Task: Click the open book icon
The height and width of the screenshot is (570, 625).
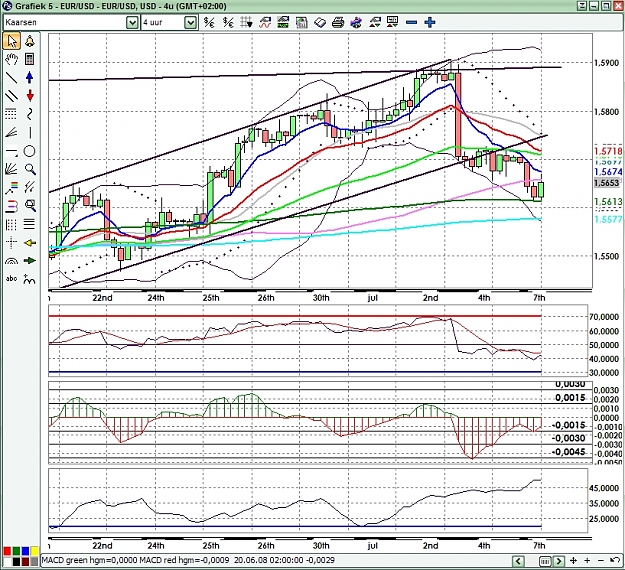Action: point(320,23)
